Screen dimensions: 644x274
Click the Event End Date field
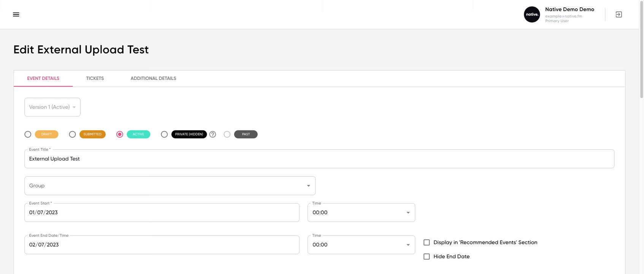(162, 245)
